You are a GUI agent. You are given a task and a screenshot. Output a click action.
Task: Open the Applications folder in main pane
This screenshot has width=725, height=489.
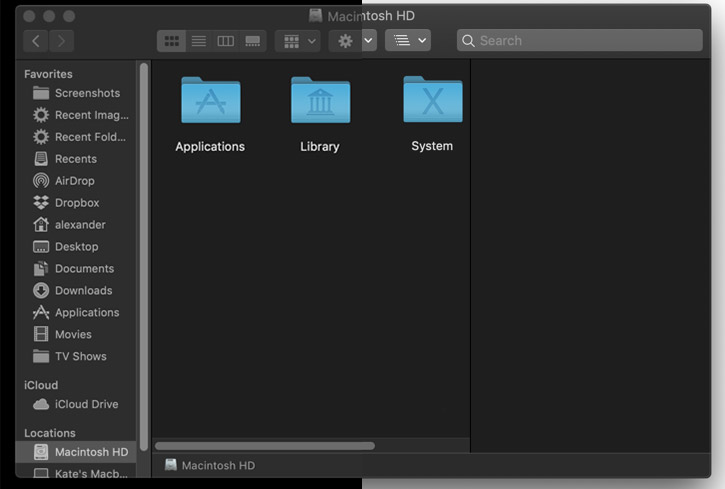click(x=211, y=100)
